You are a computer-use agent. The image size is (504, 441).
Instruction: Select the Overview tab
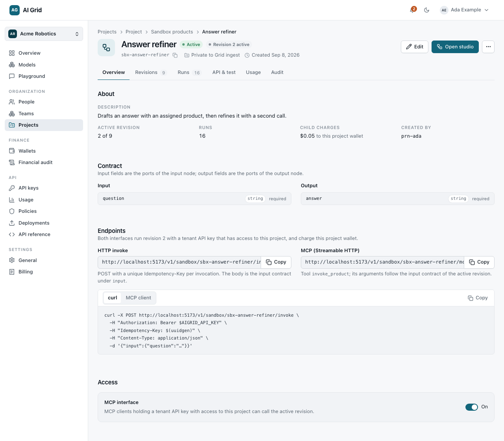pyautogui.click(x=114, y=72)
